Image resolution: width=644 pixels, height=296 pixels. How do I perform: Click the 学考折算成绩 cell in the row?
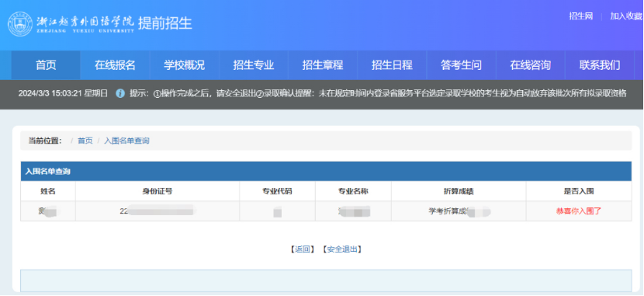459,211
